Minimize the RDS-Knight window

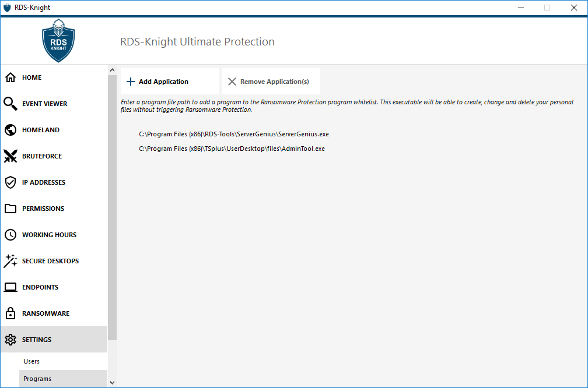pyautogui.click(x=521, y=8)
